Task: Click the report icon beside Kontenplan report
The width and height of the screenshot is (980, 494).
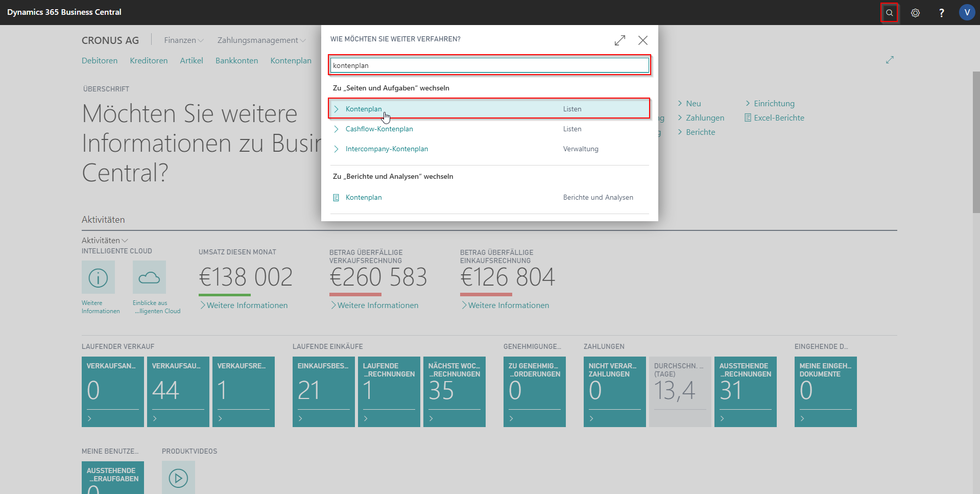Action: tap(336, 197)
